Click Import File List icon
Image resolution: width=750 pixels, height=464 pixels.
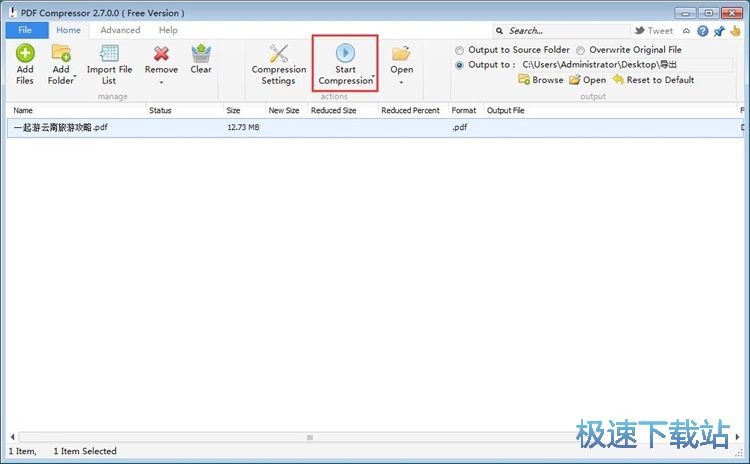coord(109,53)
